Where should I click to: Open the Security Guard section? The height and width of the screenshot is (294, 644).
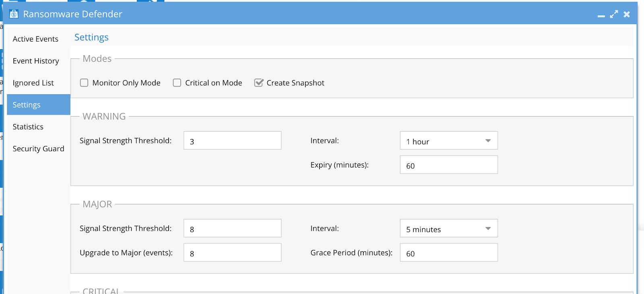39,149
